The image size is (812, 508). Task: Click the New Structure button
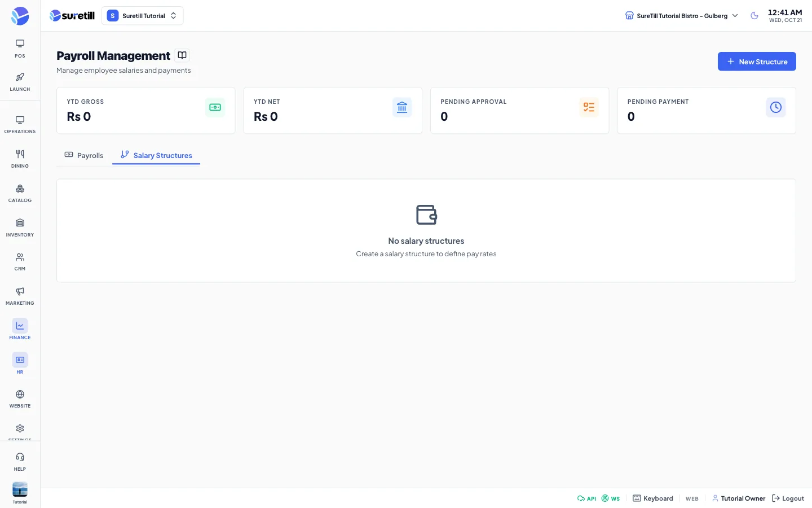(757, 62)
